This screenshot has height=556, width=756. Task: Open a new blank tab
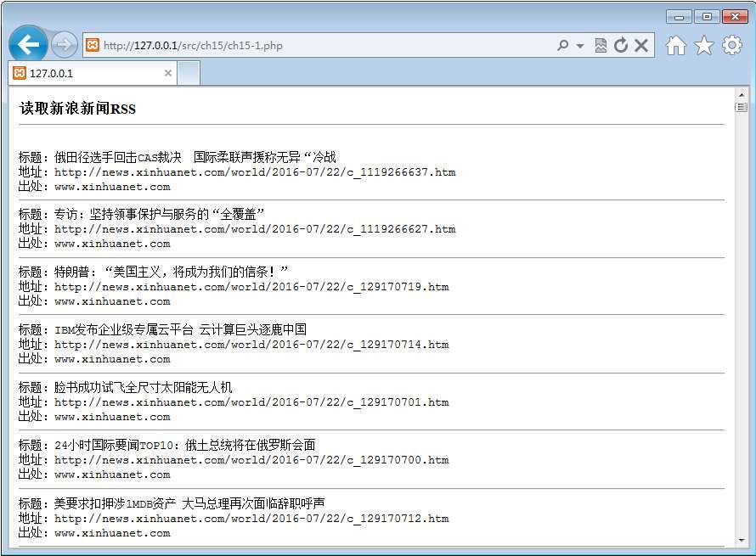[x=189, y=73]
